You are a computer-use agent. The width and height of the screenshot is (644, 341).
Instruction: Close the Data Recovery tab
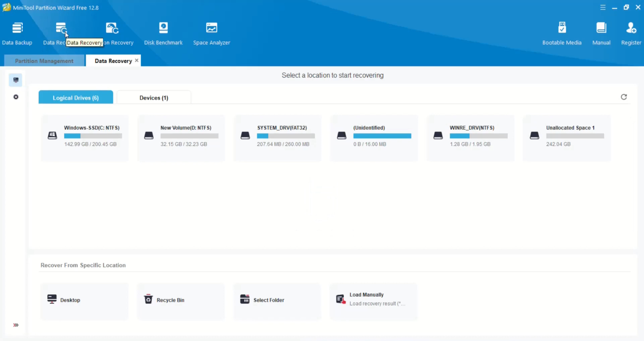coord(137,60)
